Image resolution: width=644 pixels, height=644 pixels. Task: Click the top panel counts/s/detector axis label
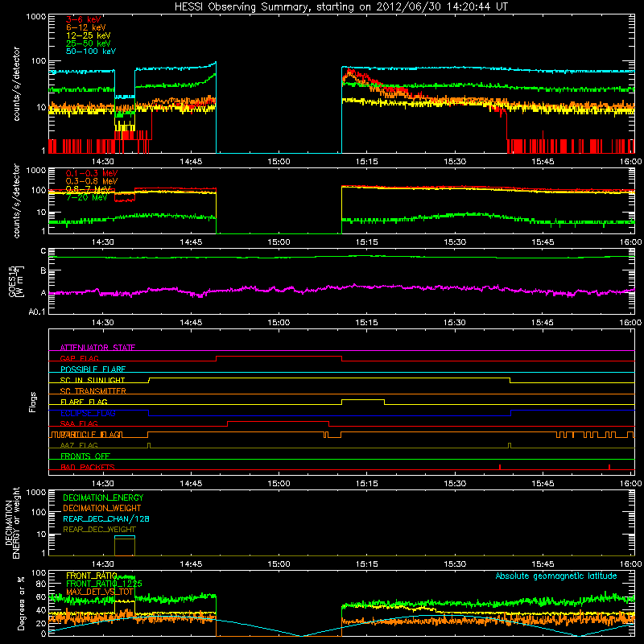click(16, 84)
